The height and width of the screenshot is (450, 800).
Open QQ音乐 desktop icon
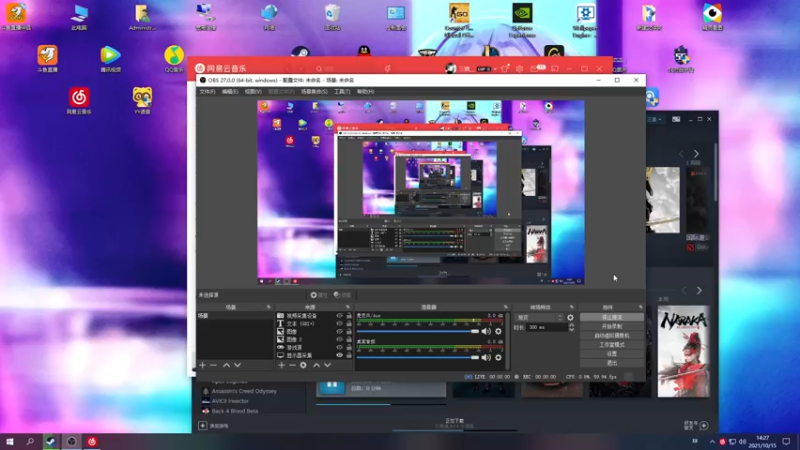pos(174,58)
